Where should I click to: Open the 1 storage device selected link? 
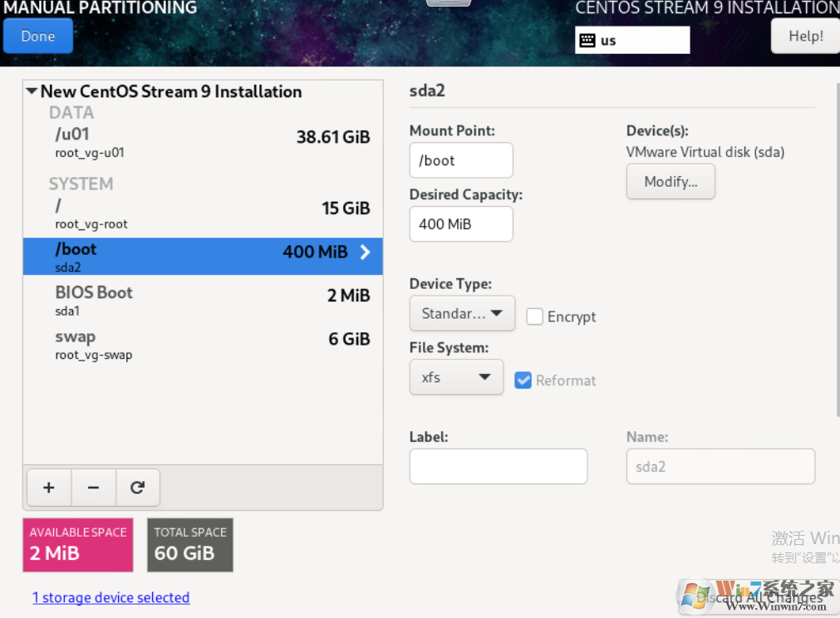[x=111, y=597]
